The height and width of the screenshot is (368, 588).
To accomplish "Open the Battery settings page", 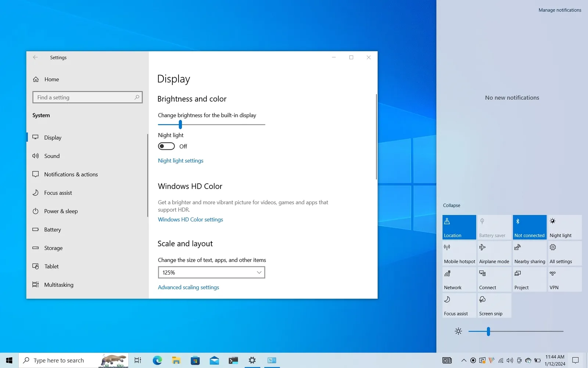I will pyautogui.click(x=53, y=229).
